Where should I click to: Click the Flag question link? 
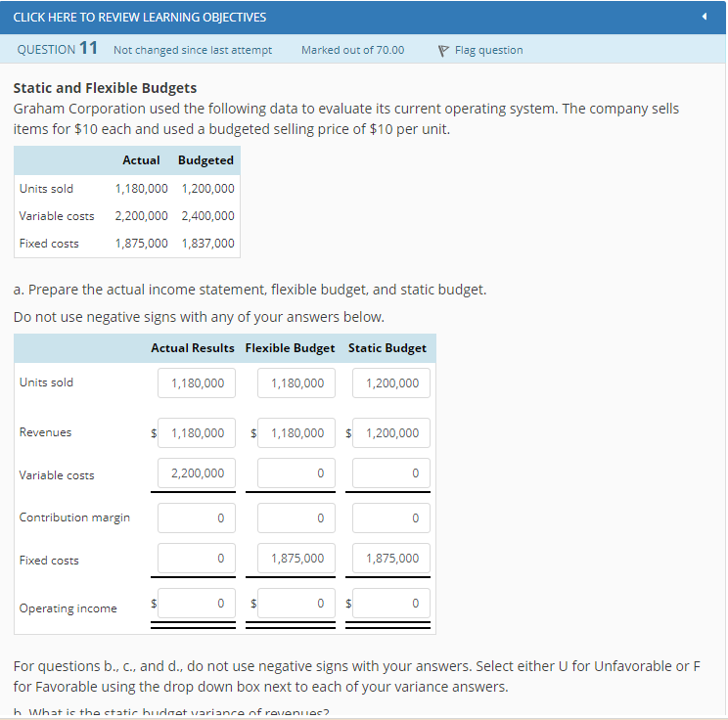(x=488, y=50)
